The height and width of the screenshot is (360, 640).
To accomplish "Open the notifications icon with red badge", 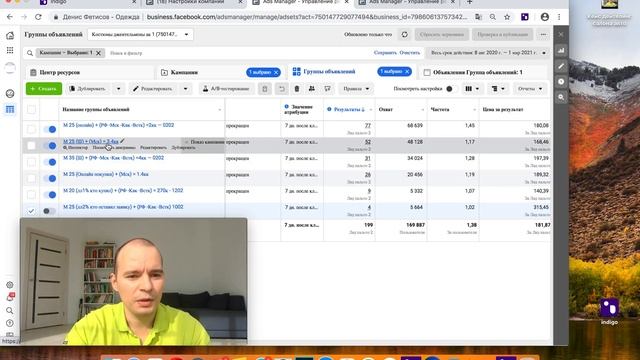I will [x=10, y=297].
